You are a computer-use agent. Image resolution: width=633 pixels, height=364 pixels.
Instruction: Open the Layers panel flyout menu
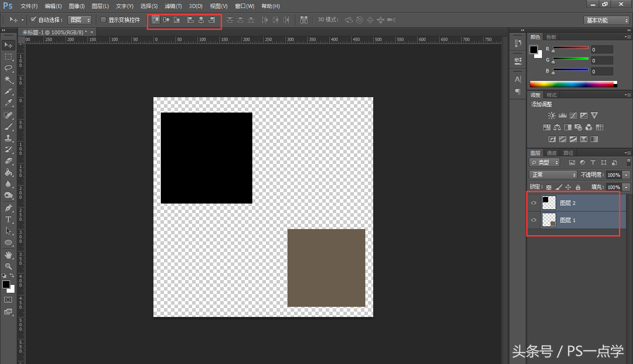[627, 153]
